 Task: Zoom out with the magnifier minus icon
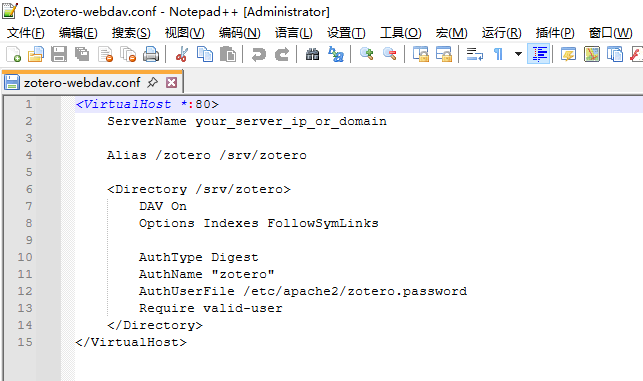coord(390,54)
